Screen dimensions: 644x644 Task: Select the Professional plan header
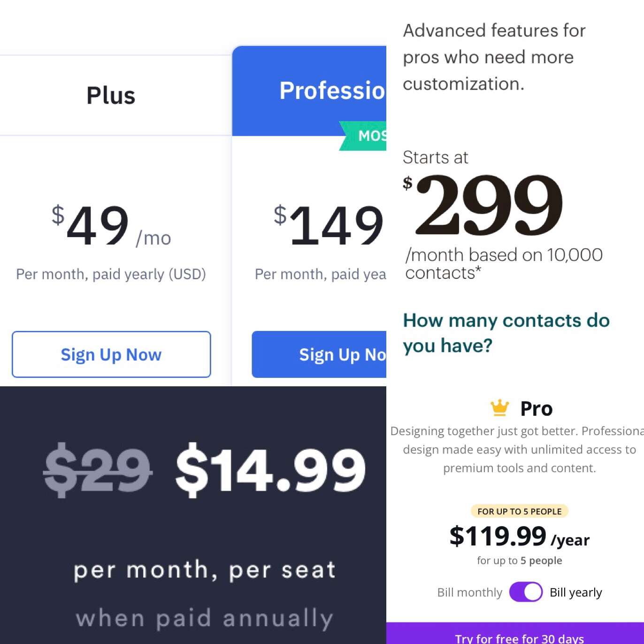(331, 90)
